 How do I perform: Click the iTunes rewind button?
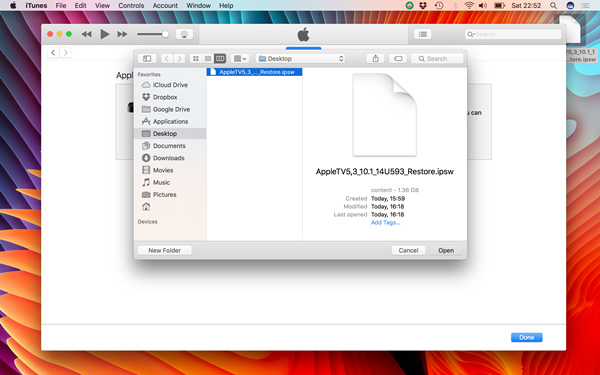click(86, 34)
